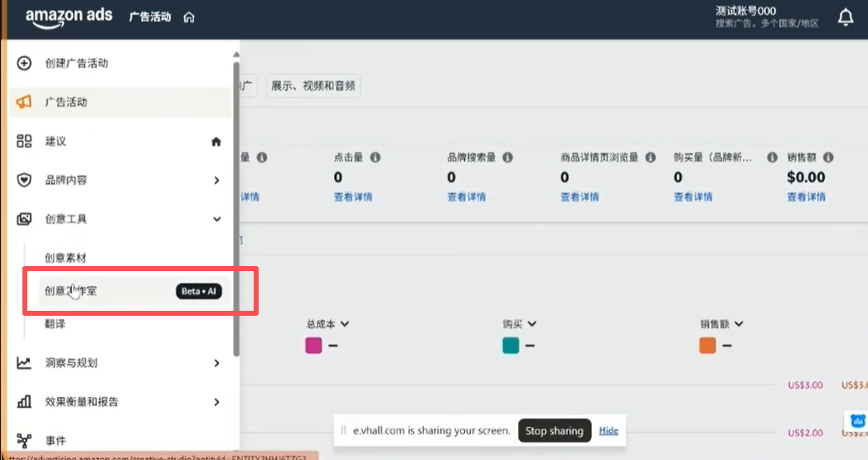Switch to the 展示、视频和音频 tab
The image size is (868, 460).
[313, 86]
